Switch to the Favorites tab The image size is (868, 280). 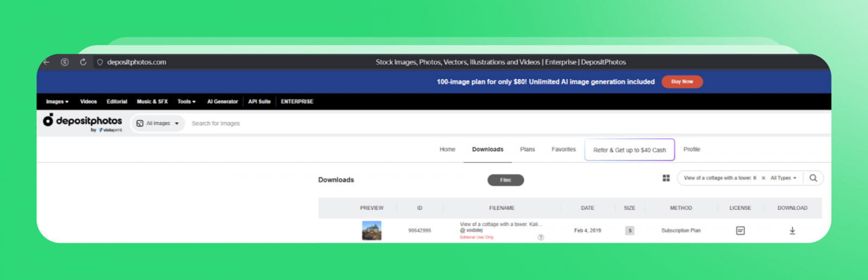564,149
